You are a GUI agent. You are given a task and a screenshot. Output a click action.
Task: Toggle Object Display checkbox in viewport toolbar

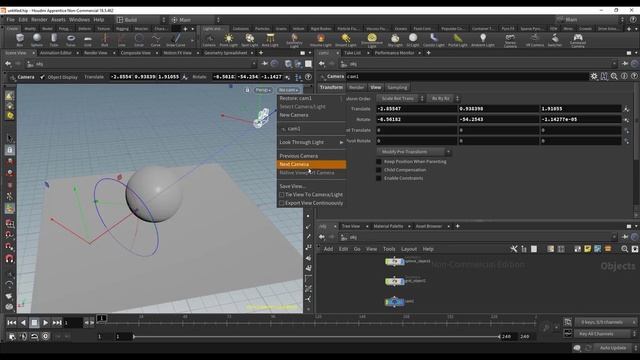(42, 77)
